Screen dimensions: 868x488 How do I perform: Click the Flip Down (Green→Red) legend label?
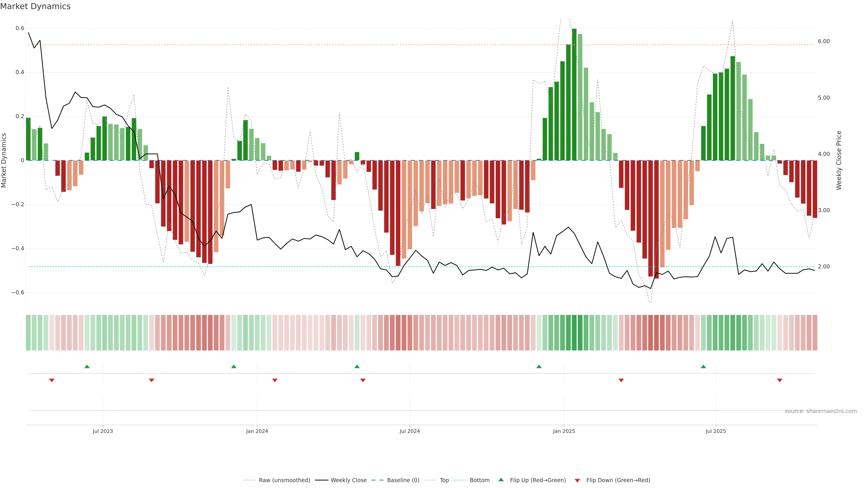618,480
